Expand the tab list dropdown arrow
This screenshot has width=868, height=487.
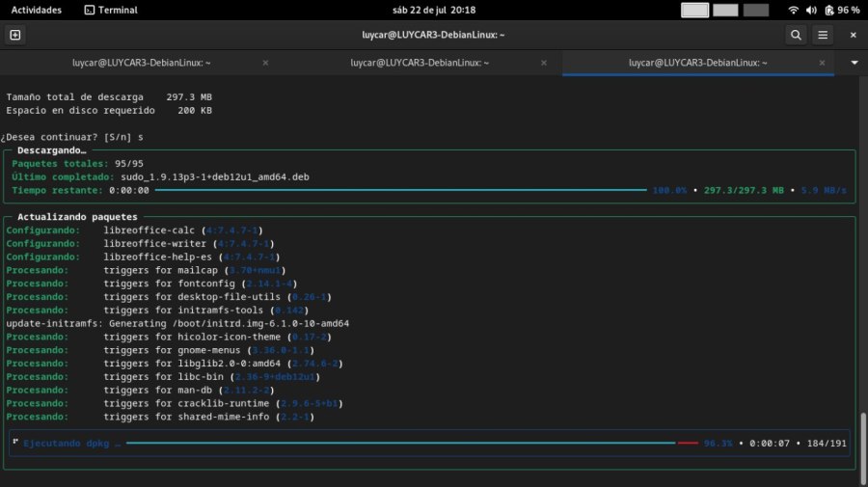click(854, 63)
